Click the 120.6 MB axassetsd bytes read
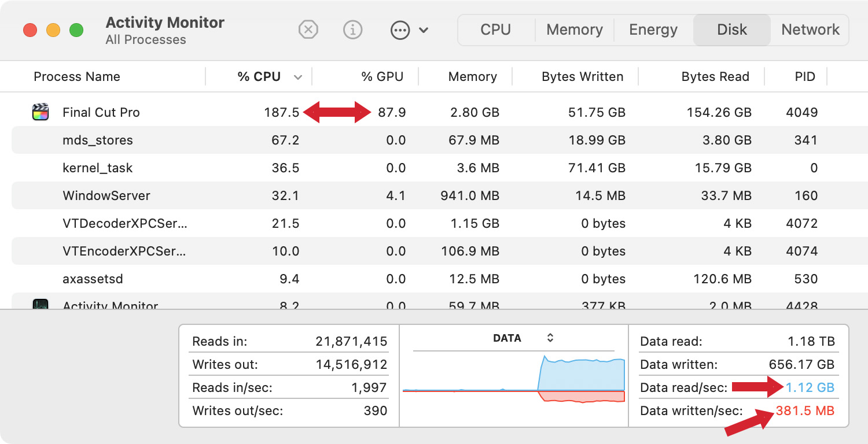The image size is (868, 444). [x=723, y=279]
